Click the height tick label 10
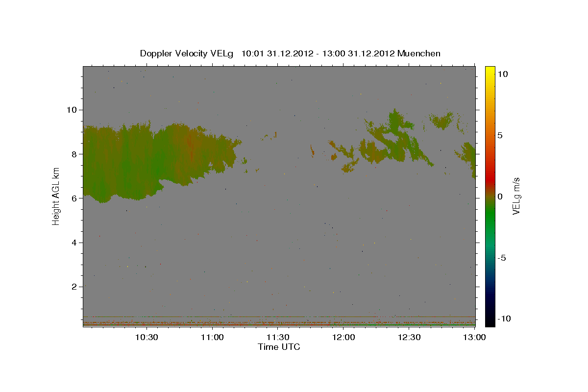The height and width of the screenshot is (392, 588). point(73,110)
